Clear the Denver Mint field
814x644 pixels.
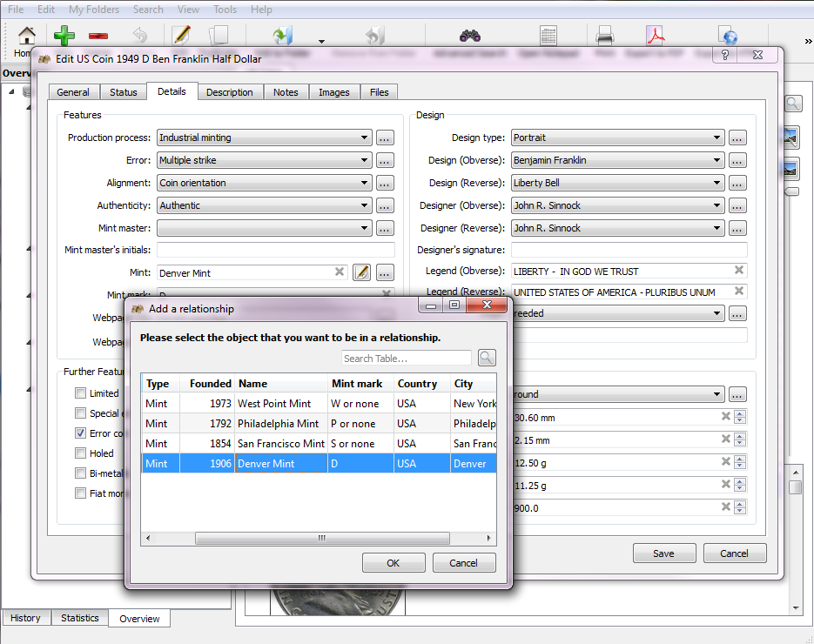340,272
